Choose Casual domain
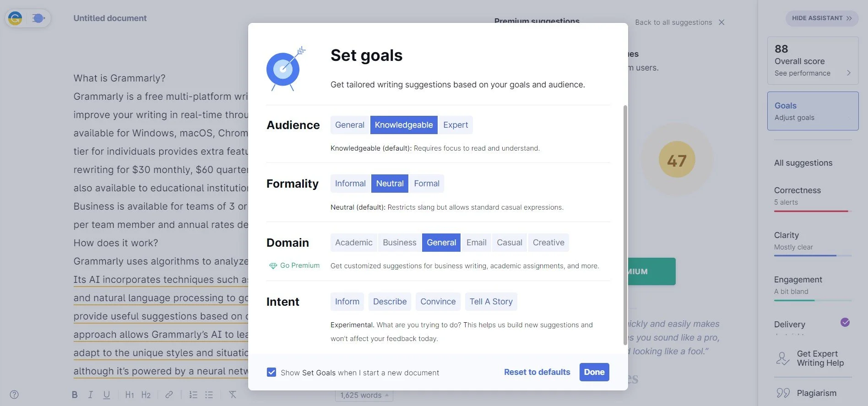This screenshot has height=406, width=868. pyautogui.click(x=510, y=243)
